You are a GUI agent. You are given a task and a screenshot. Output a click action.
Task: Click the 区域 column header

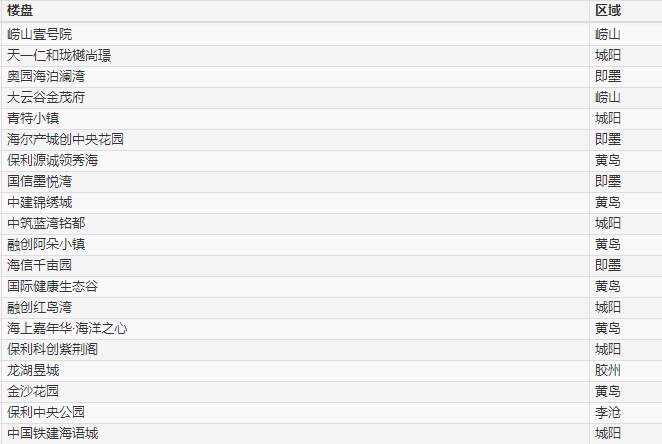tap(608, 10)
